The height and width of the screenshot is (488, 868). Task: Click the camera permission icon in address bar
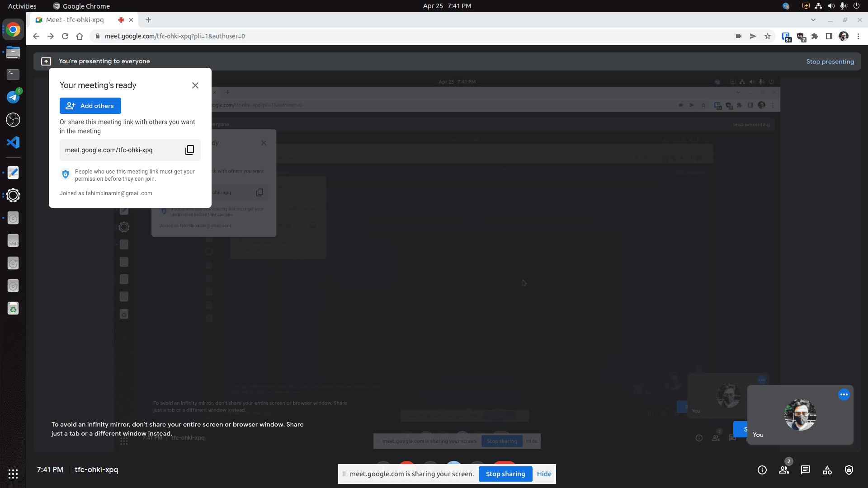739,36
